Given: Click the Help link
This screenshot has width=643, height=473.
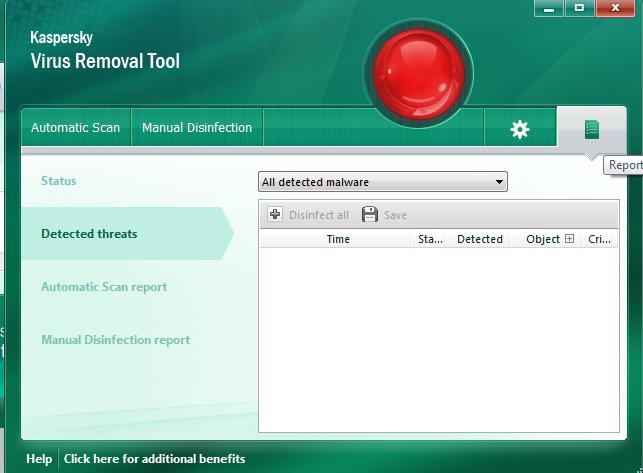Looking at the screenshot, I should [39, 459].
